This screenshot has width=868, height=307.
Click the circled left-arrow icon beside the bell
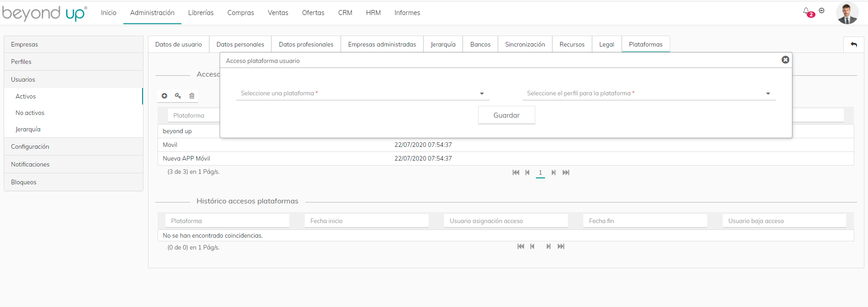(x=821, y=10)
